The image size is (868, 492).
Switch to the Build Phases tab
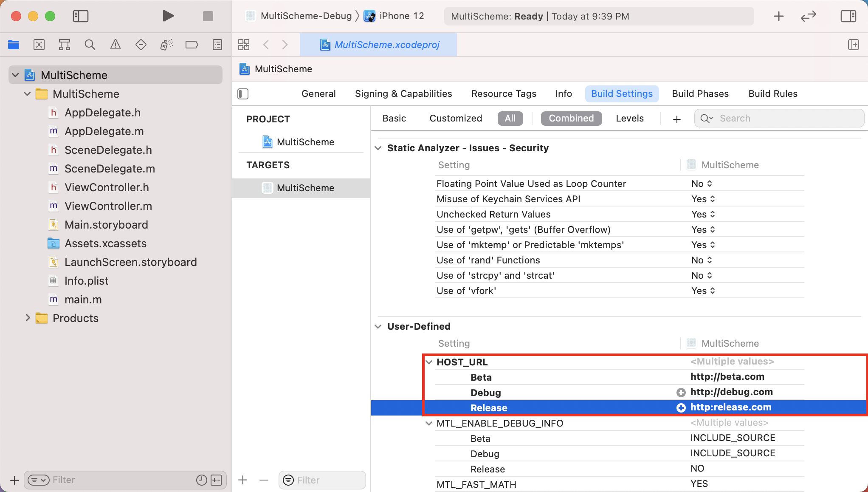pos(700,93)
